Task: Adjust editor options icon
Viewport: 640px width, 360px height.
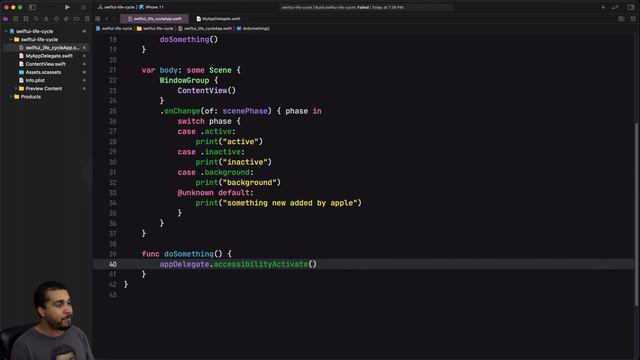Action: [621, 19]
